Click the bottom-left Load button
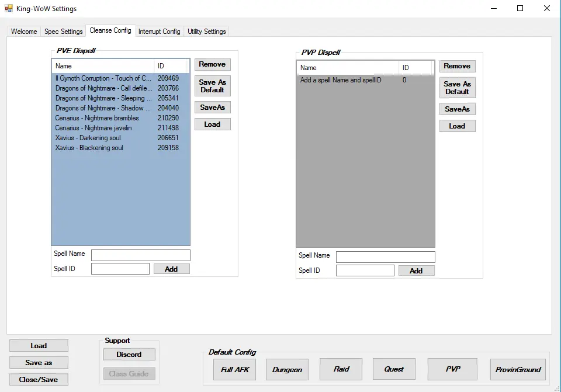This screenshot has height=392, width=561. tap(39, 346)
